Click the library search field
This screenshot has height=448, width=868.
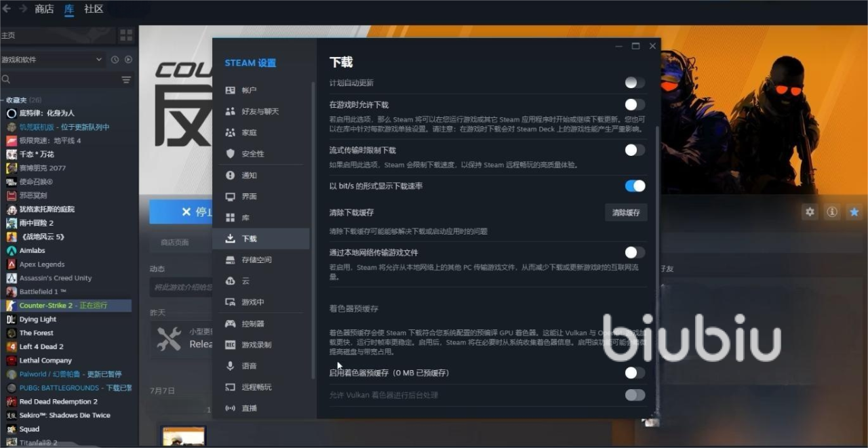[x=61, y=80]
